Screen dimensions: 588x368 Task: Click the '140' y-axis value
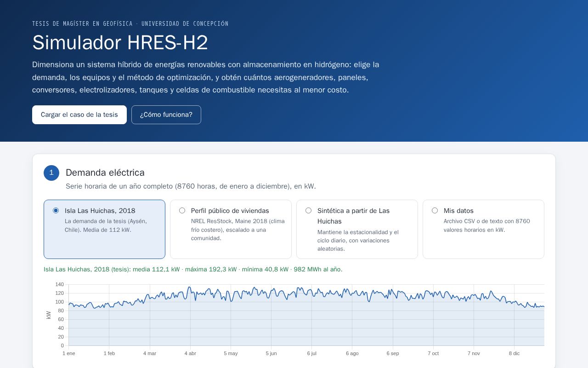[60, 284]
